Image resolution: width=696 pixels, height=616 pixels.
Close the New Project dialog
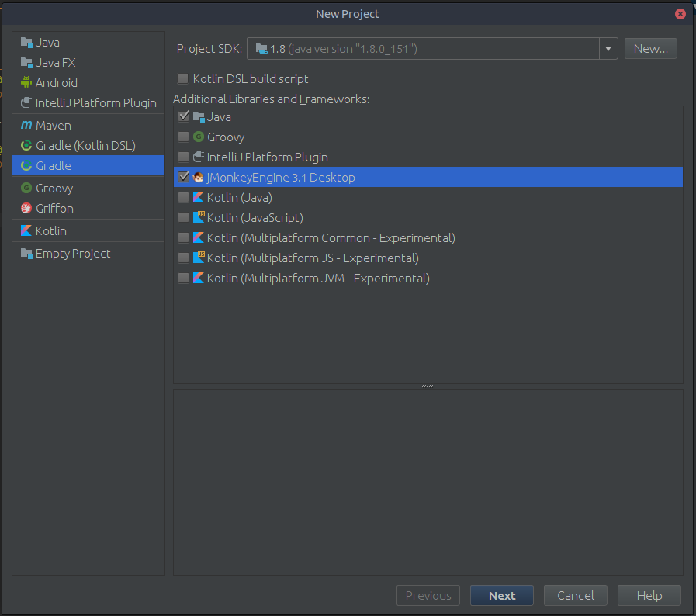(680, 14)
